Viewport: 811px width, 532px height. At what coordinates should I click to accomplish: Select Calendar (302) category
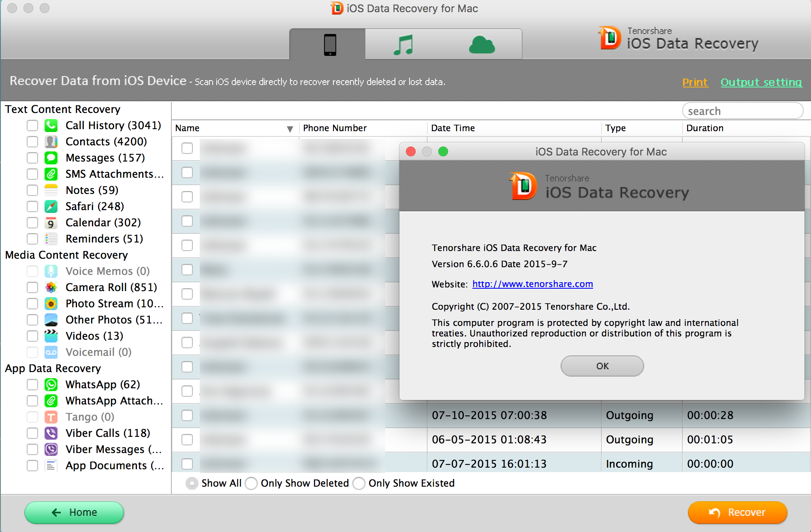tap(103, 223)
